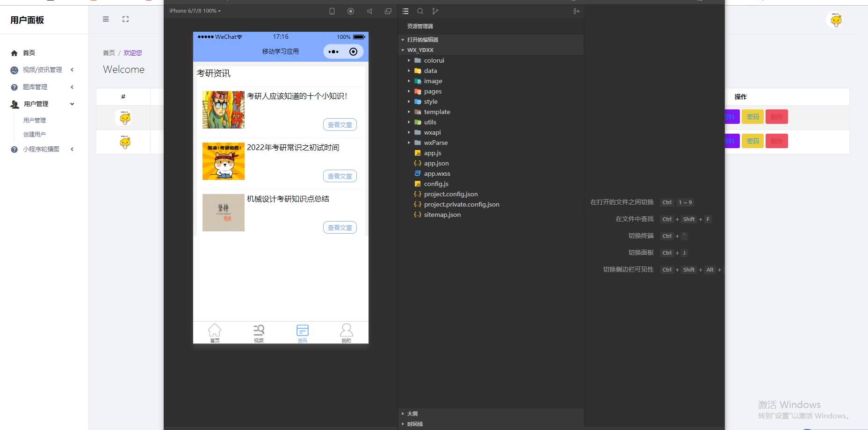
Task: Toggle the simulator mute speaker icon
Action: [x=369, y=11]
